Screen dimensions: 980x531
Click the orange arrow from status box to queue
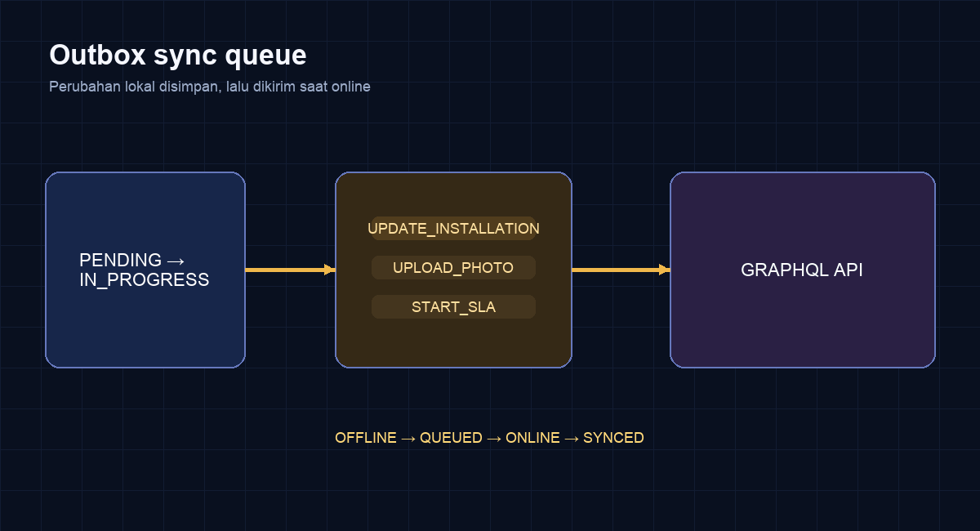pos(290,270)
